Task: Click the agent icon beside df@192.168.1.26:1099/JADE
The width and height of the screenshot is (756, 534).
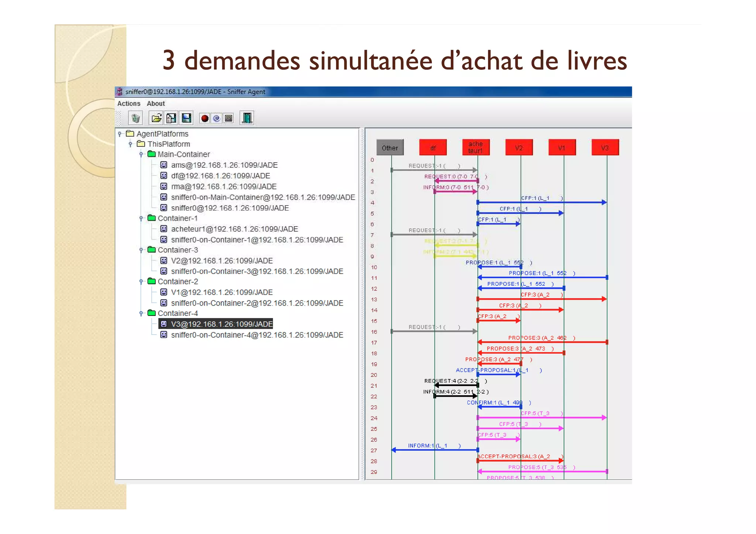Action: tap(164, 175)
